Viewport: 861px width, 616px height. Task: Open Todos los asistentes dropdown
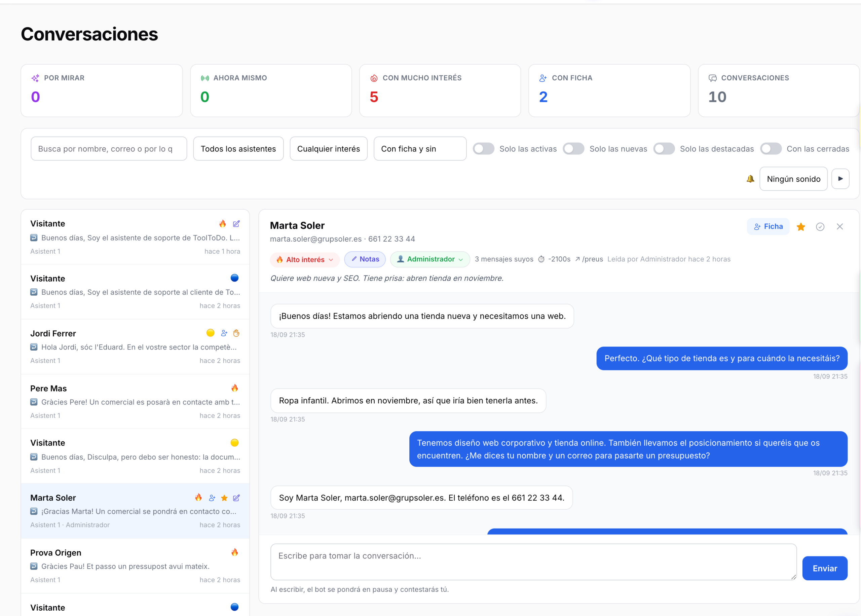238,149
